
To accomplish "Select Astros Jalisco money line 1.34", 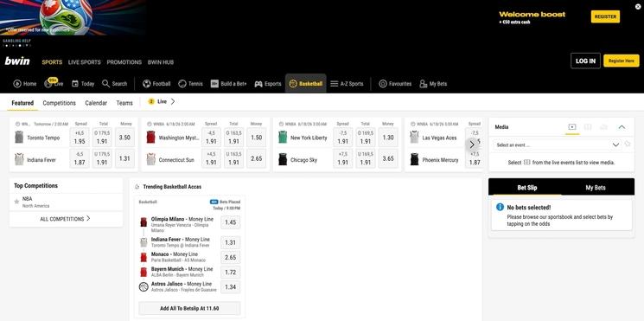I will click(x=231, y=287).
